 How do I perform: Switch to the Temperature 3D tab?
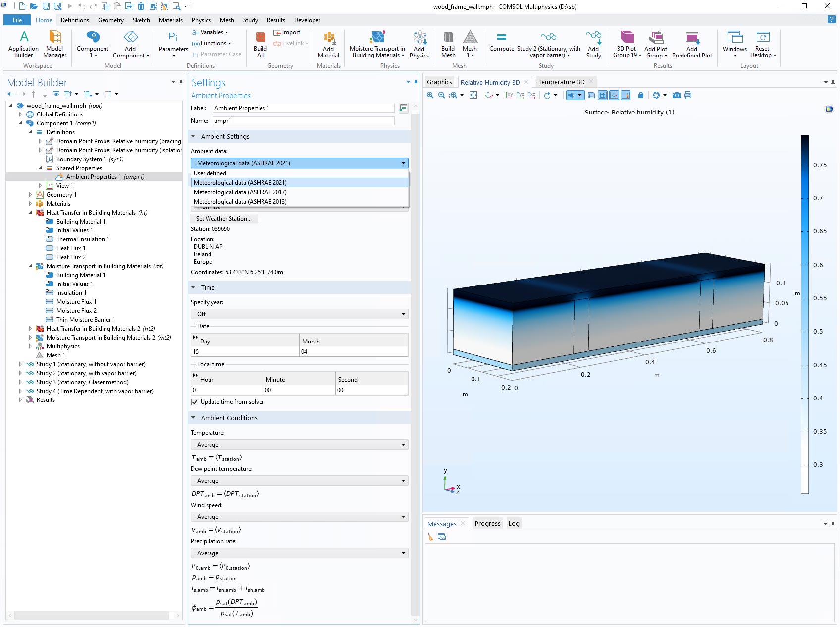(x=561, y=82)
